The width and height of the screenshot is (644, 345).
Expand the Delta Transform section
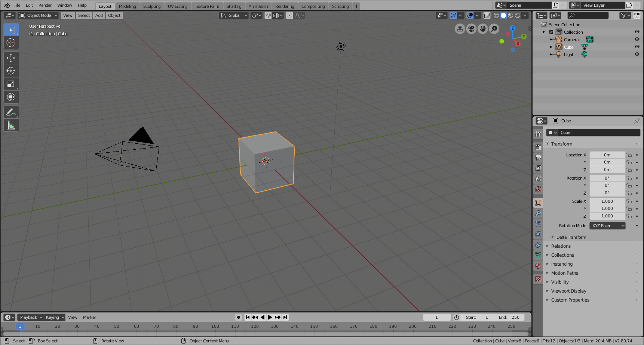(571, 237)
